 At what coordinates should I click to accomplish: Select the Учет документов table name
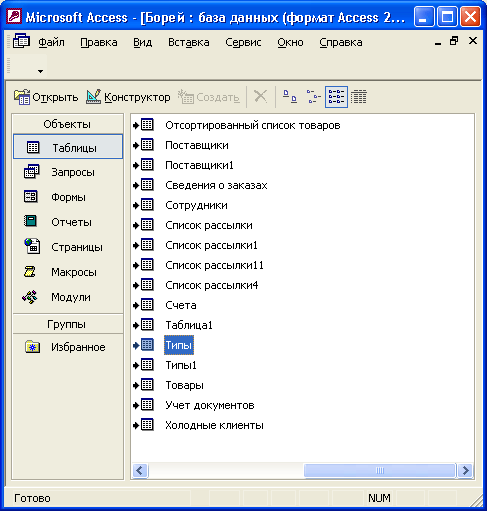[x=210, y=405]
